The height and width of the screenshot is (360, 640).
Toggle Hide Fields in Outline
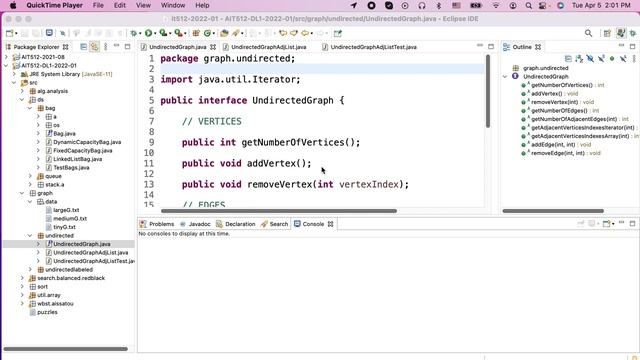point(590,59)
